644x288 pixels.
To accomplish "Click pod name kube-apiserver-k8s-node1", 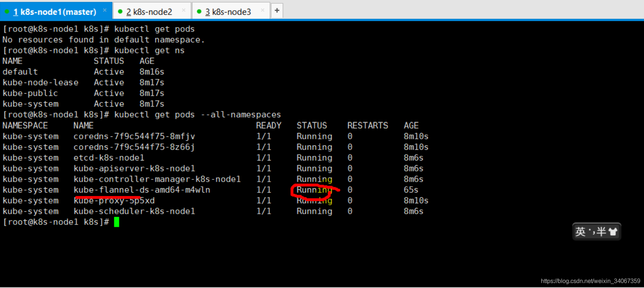I will (x=134, y=168).
